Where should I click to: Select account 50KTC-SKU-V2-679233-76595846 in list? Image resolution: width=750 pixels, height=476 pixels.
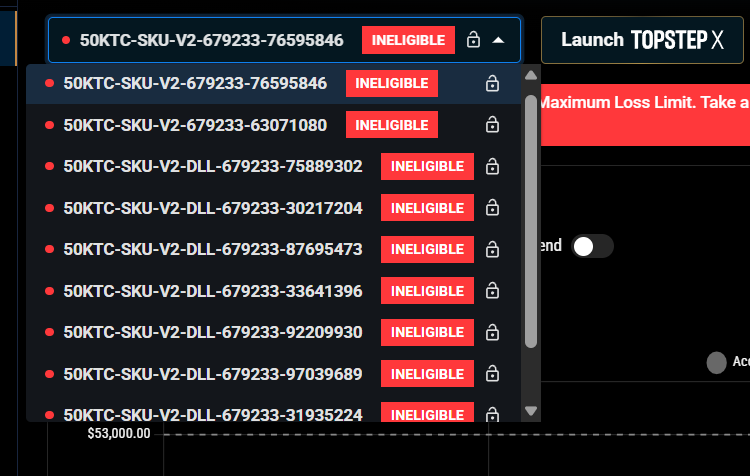(x=274, y=84)
